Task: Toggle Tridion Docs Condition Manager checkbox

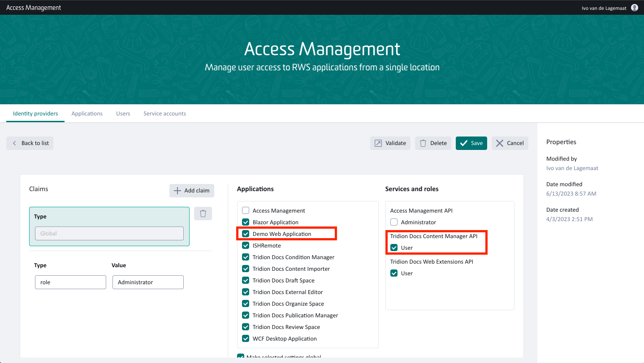Action: [246, 257]
